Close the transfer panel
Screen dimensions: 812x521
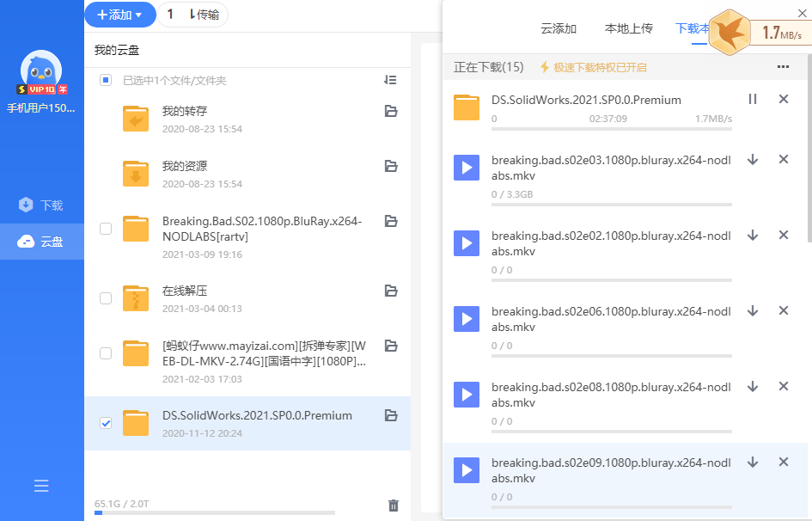[803, 14]
